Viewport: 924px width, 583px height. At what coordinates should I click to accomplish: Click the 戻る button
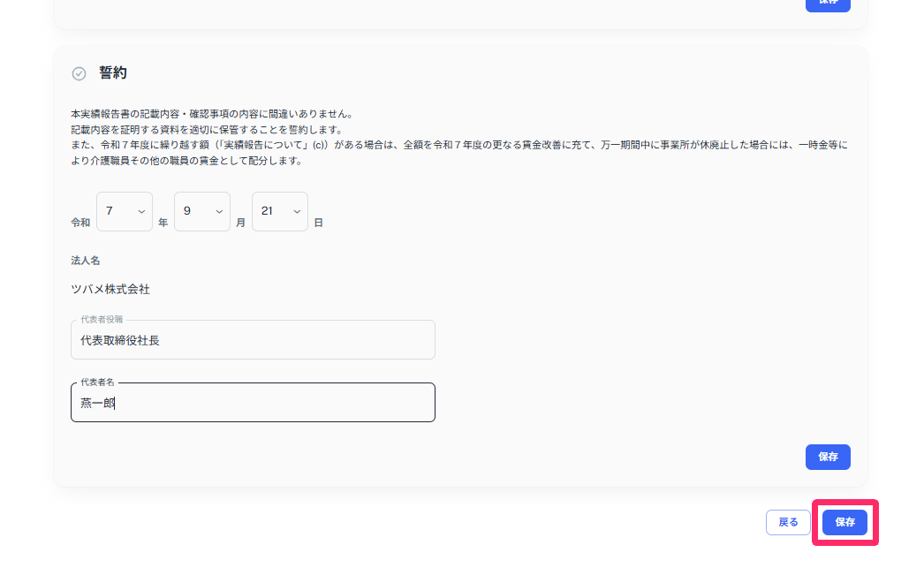point(789,522)
